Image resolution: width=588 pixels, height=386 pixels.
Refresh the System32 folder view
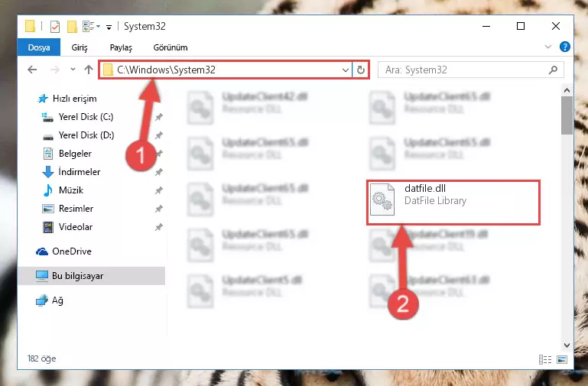[x=360, y=70]
